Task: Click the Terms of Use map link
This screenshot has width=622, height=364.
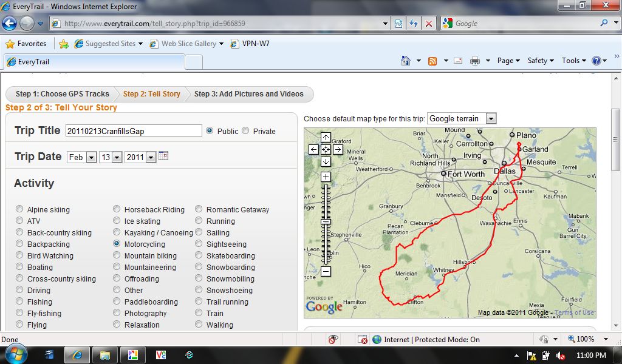Action: 575,312
